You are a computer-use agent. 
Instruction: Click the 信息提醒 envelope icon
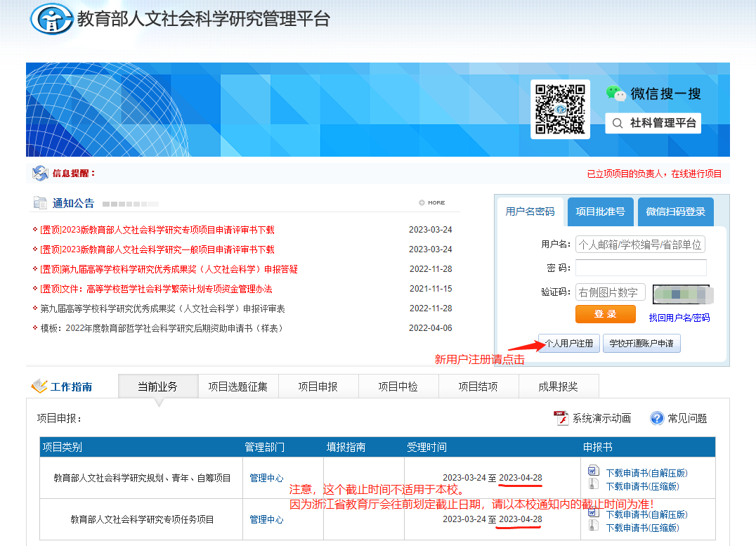[40, 173]
